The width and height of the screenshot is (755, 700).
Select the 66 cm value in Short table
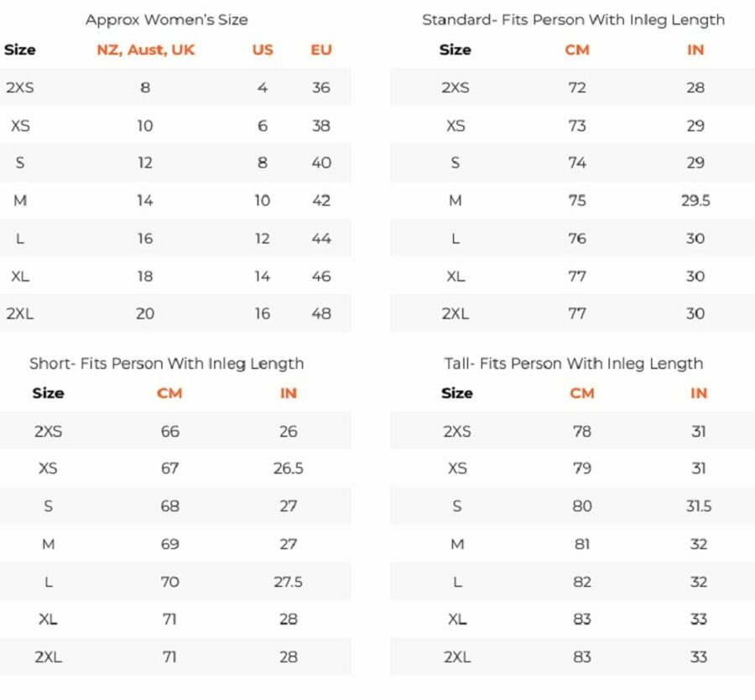169,432
